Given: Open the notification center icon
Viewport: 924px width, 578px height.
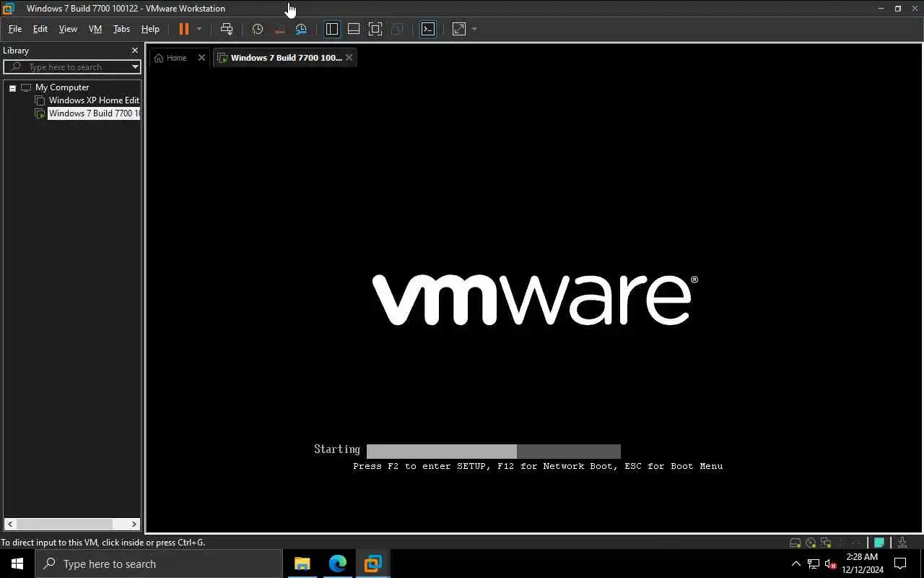Looking at the screenshot, I should [900, 564].
